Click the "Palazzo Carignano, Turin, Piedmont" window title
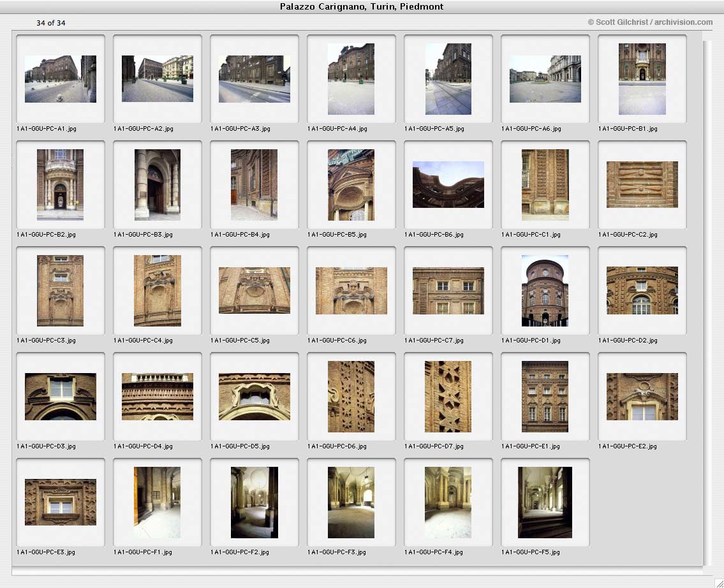The image size is (724, 588). coord(362,6)
